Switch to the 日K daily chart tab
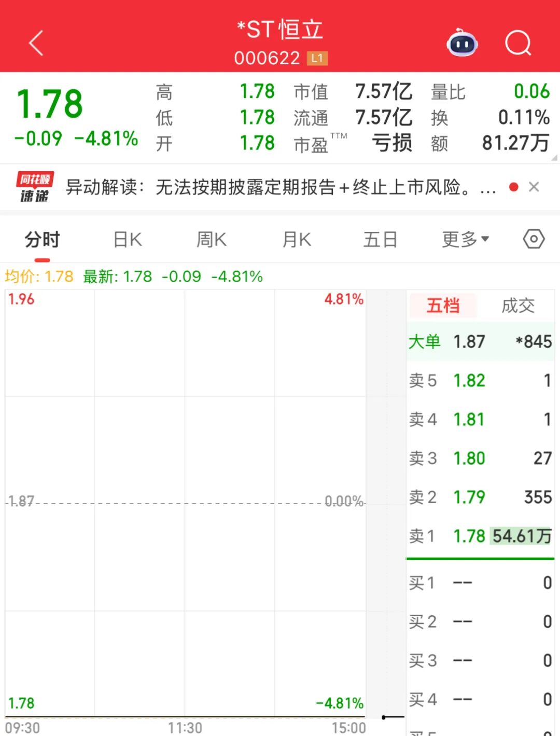This screenshot has height=736, width=560. point(127,239)
